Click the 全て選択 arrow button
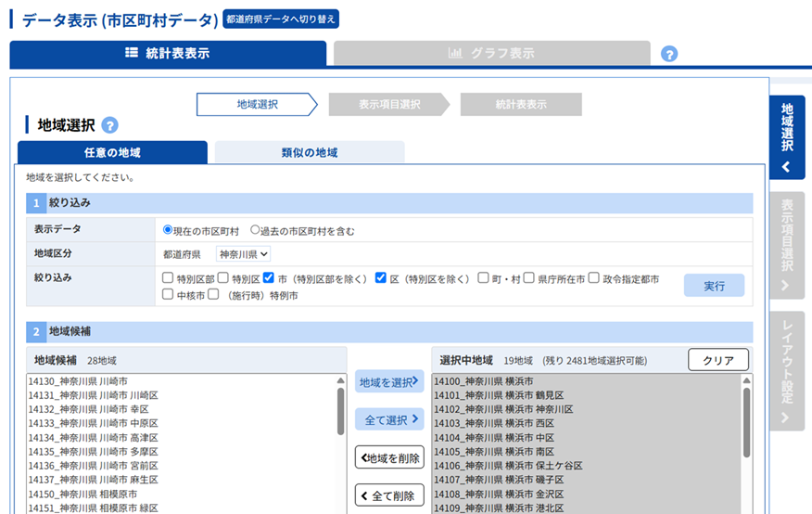The width and height of the screenshot is (812, 514). click(x=389, y=419)
